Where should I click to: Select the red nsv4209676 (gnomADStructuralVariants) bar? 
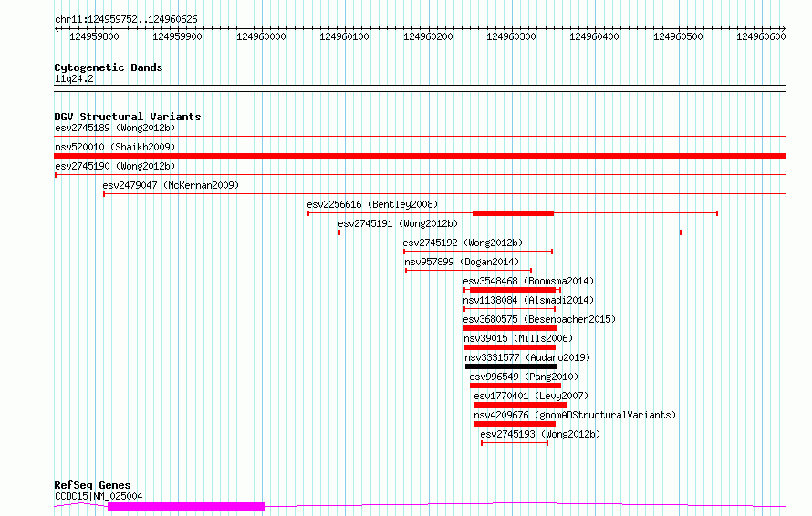tap(515, 424)
